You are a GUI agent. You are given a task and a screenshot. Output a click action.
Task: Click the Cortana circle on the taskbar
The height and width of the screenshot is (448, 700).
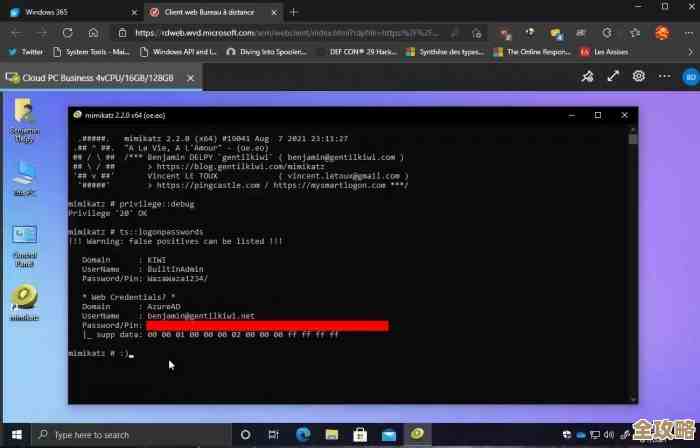245,435
